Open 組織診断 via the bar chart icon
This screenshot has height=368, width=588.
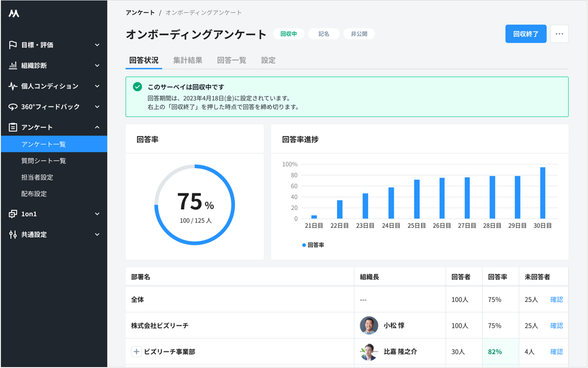pos(13,65)
